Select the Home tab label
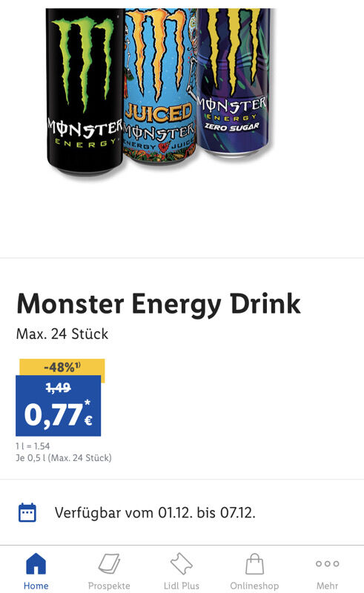 pyautogui.click(x=36, y=586)
